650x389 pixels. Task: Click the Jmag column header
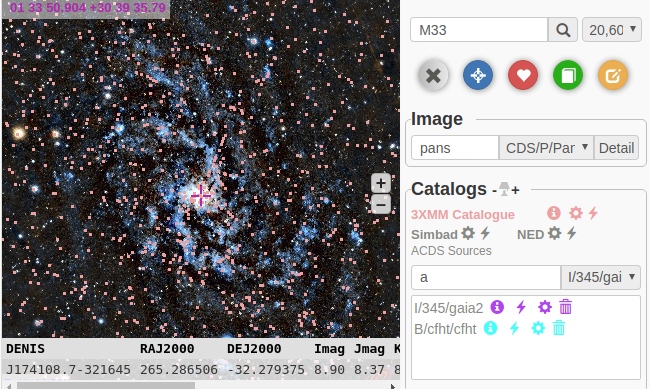click(x=369, y=349)
